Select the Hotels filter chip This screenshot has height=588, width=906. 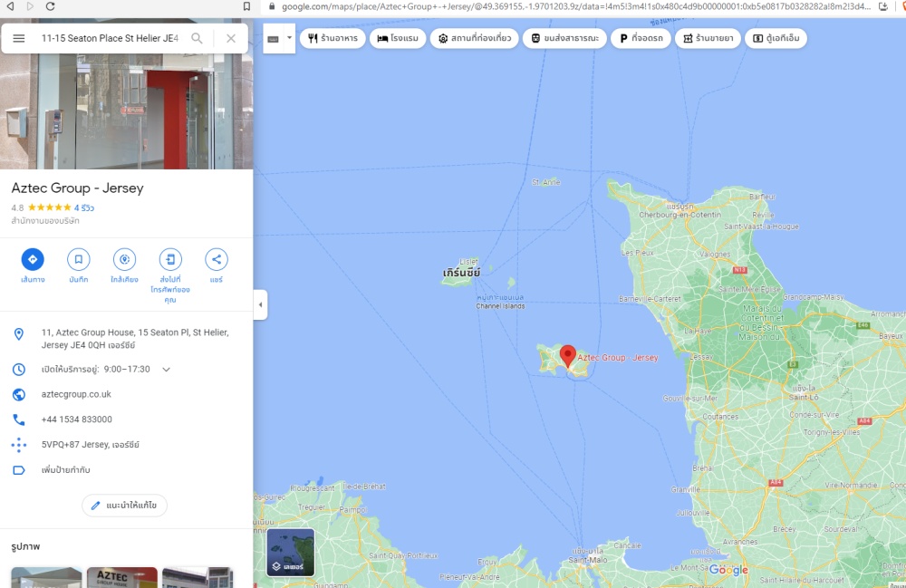coord(398,39)
